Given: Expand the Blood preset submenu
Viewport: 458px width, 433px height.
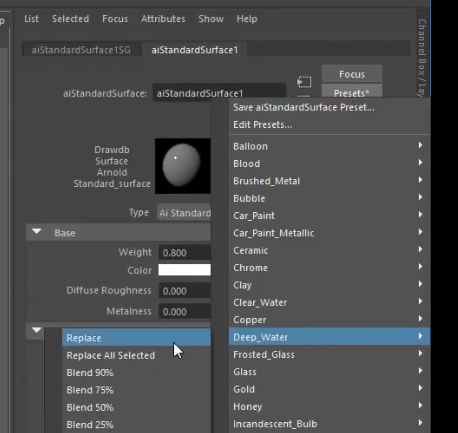Looking at the screenshot, I should [330, 163].
